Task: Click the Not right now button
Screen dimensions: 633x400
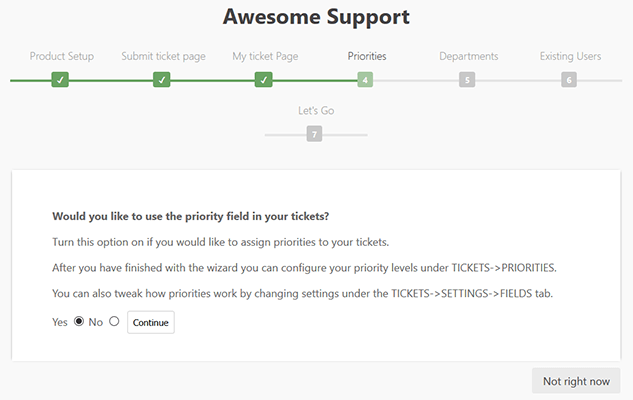Action: click(576, 381)
